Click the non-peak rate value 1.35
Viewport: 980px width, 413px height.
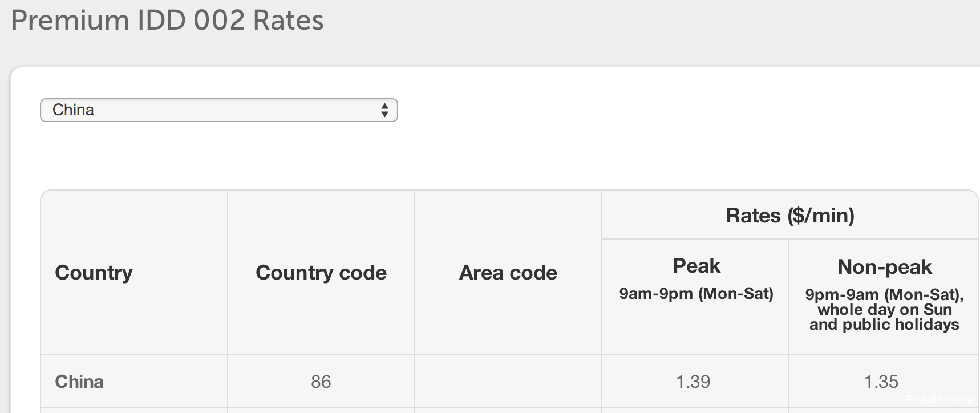881,382
